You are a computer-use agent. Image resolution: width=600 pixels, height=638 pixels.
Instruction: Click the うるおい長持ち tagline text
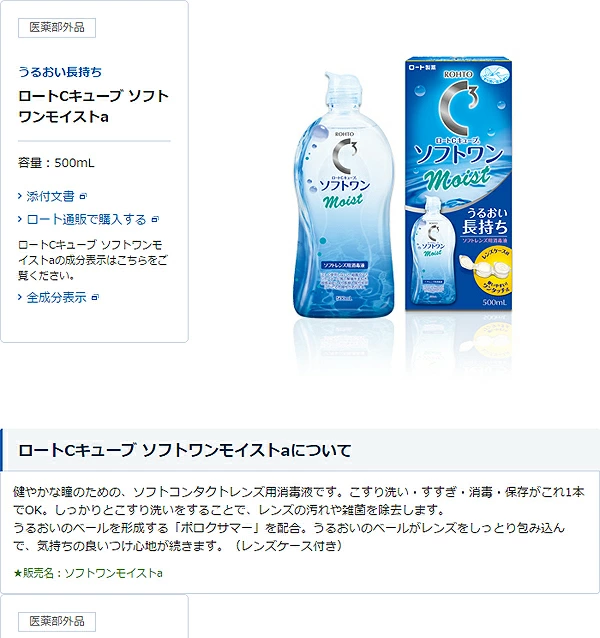(x=60, y=72)
